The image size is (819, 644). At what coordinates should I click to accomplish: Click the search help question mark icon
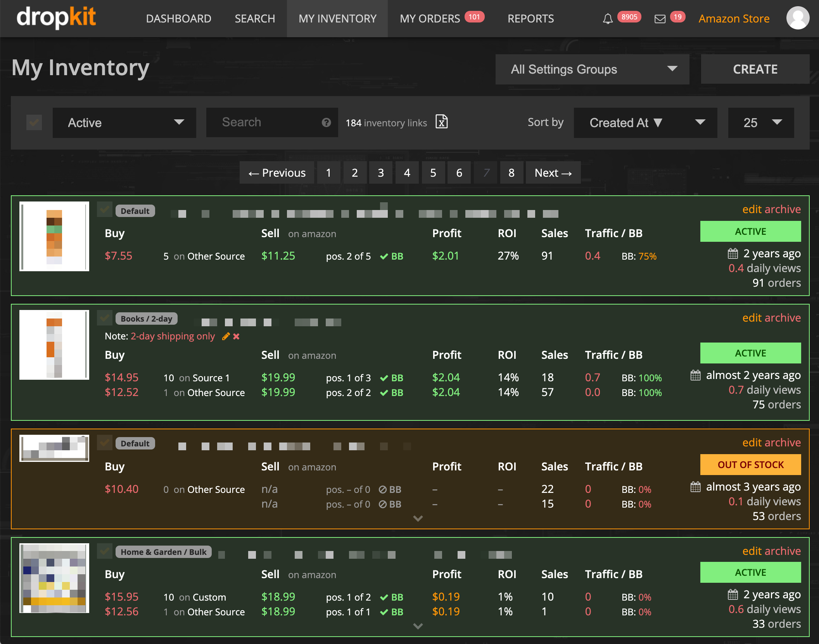tap(326, 122)
